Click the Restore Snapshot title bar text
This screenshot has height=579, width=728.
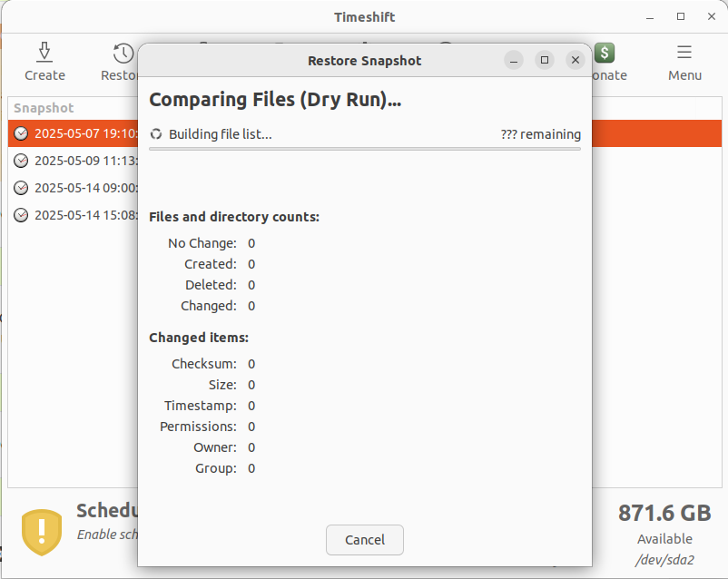click(x=365, y=61)
